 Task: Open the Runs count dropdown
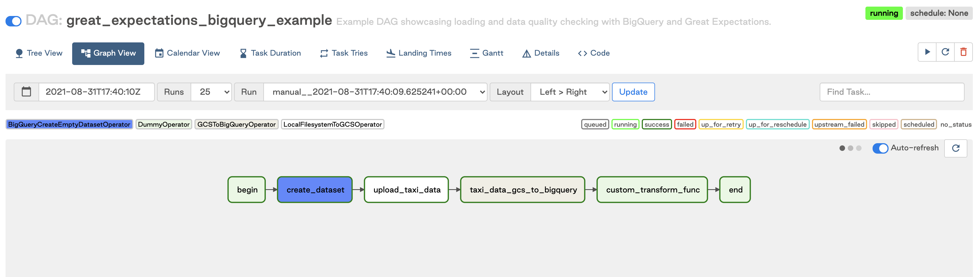tap(211, 92)
